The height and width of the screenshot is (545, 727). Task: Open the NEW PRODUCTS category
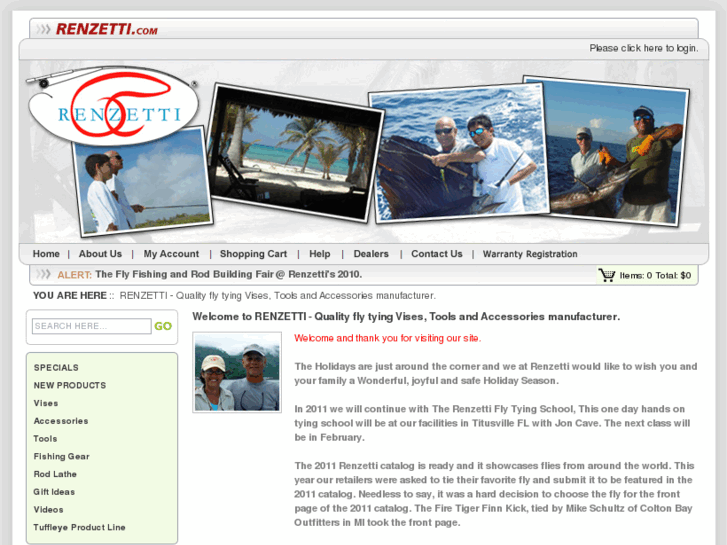coord(70,385)
